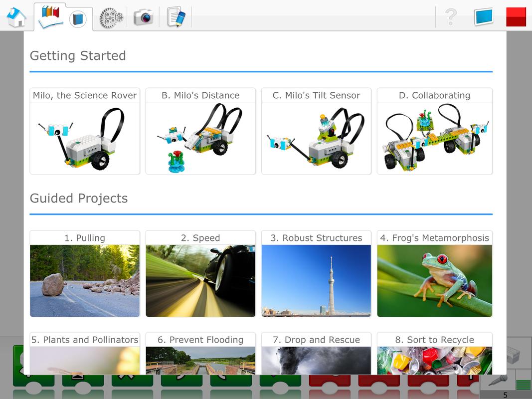Click the microphone sound sensor block
This screenshot has width=532, height=399.
click(498, 381)
